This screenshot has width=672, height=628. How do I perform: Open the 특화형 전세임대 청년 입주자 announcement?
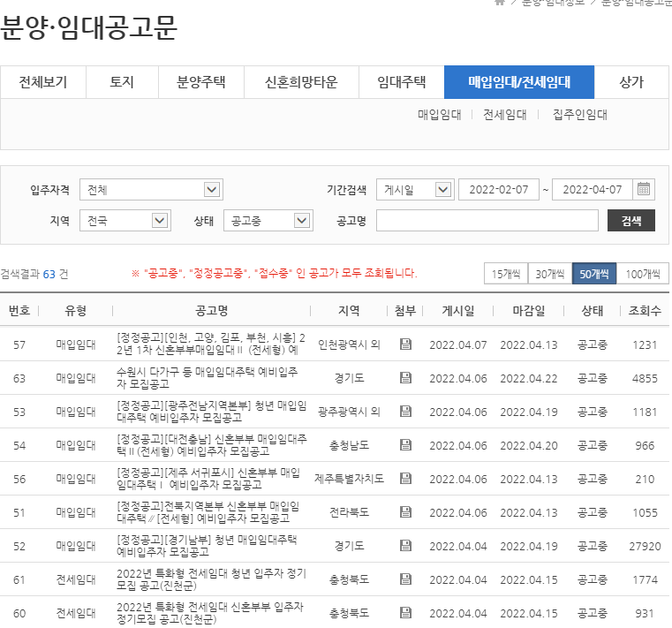[211, 579]
